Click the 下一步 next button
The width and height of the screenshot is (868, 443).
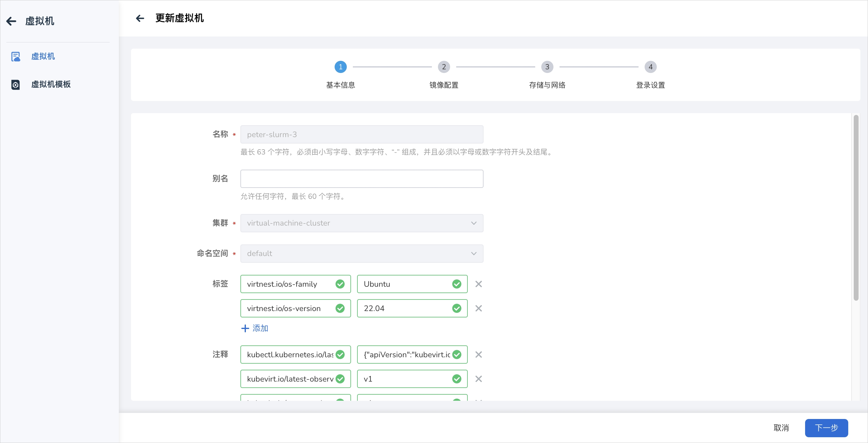click(x=826, y=428)
